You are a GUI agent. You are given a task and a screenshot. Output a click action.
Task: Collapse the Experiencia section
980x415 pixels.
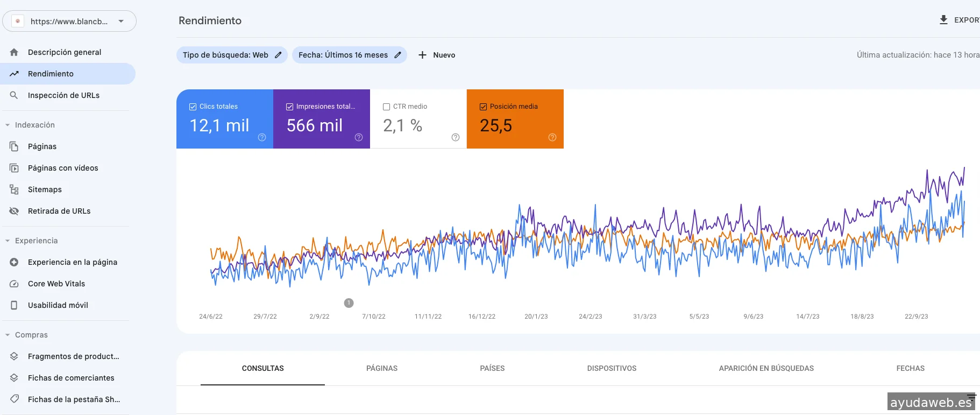8,241
